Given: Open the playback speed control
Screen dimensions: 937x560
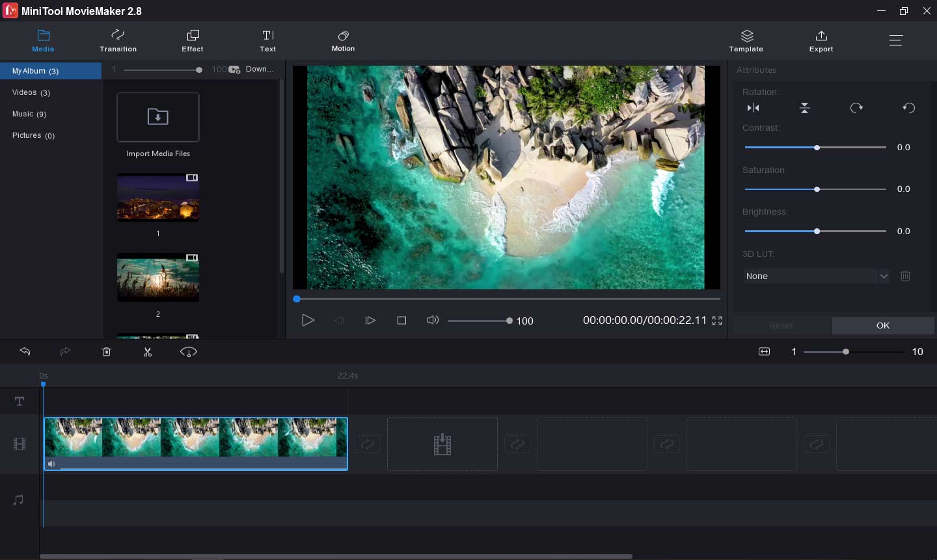Looking at the screenshot, I should pos(188,351).
